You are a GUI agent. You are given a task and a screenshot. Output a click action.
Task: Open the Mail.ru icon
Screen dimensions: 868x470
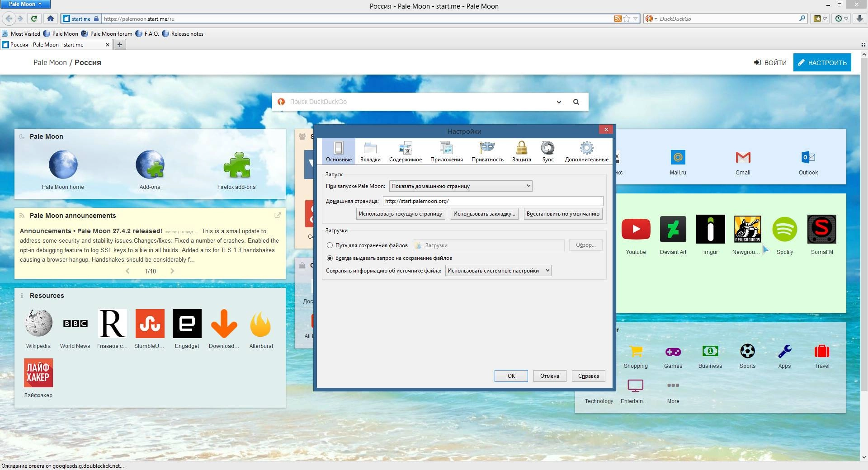[x=678, y=157]
